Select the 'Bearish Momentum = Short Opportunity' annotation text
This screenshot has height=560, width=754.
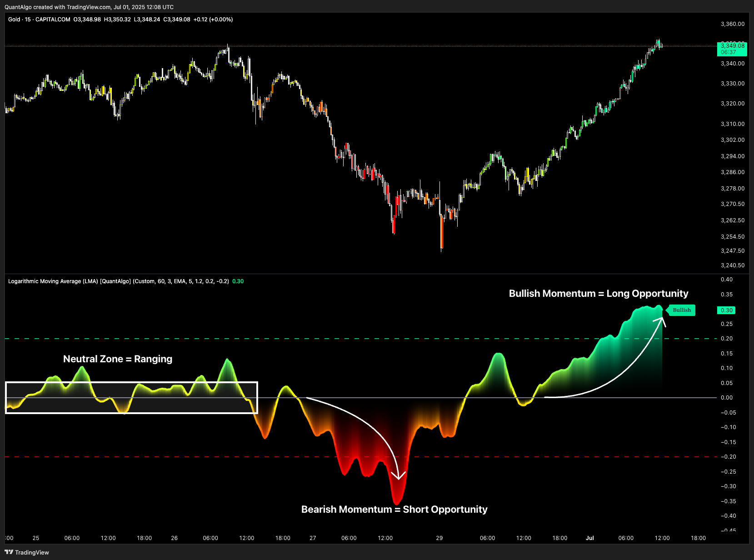coord(394,510)
